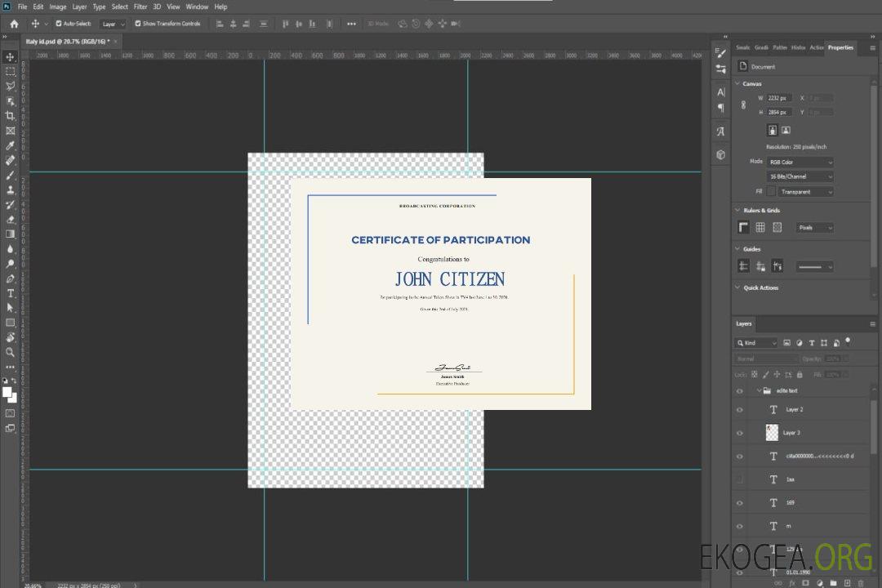Uncheck the Auto-Select checkbox
The height and width of the screenshot is (588, 882).
click(59, 24)
